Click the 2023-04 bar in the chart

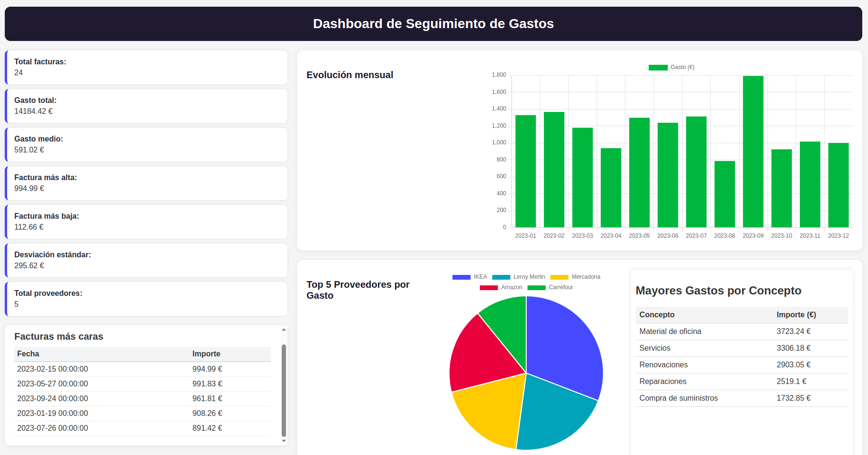[x=611, y=188]
